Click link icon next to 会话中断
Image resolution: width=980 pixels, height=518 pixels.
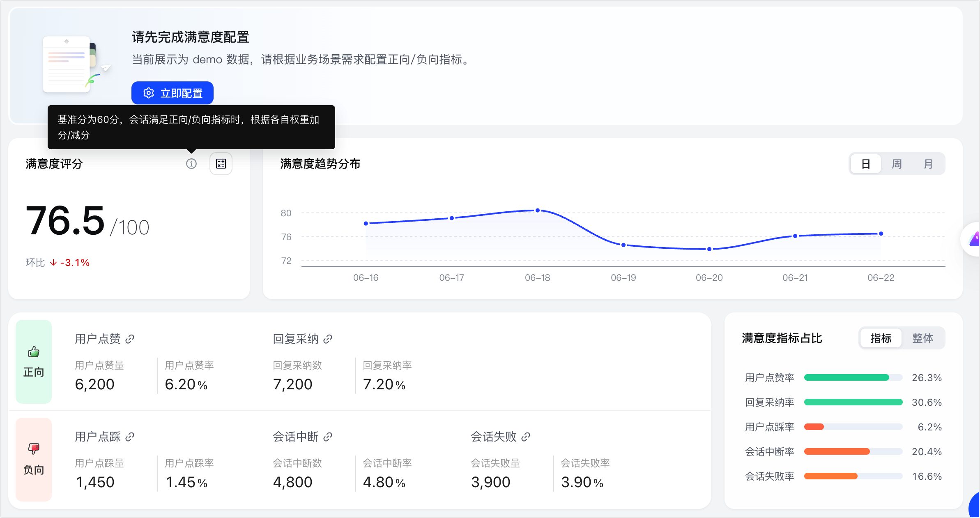click(328, 437)
